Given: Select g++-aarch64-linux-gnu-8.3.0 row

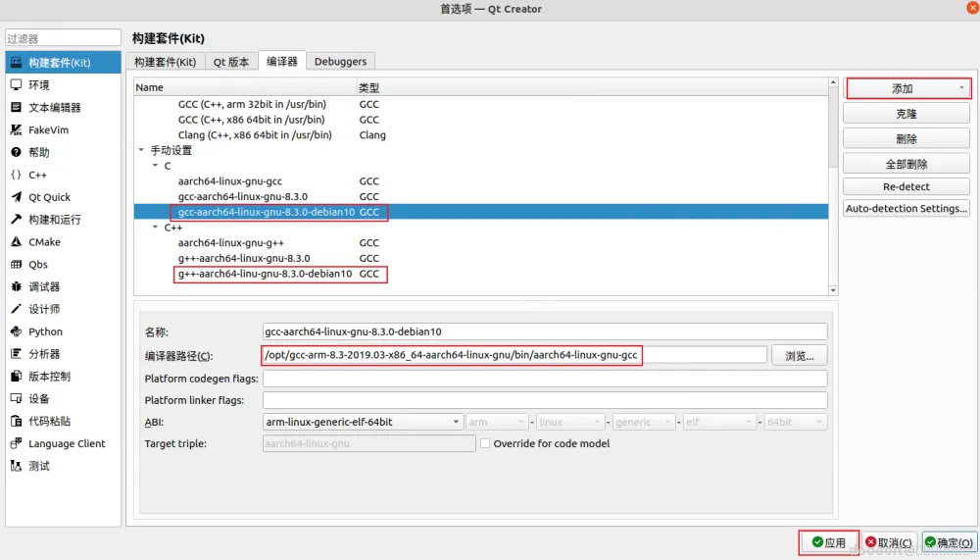Looking at the screenshot, I should 481,258.
